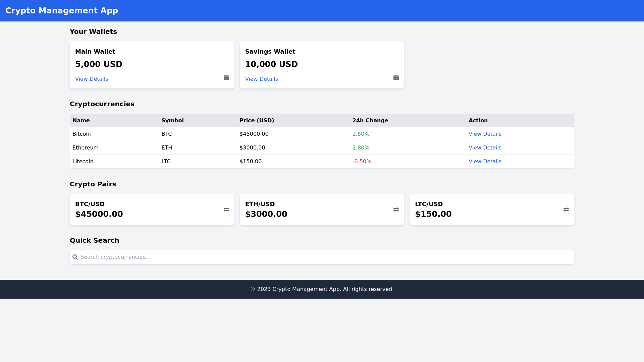Click the swap arrows icon on BTC/USD card
This screenshot has width=644, height=362.
click(226, 209)
